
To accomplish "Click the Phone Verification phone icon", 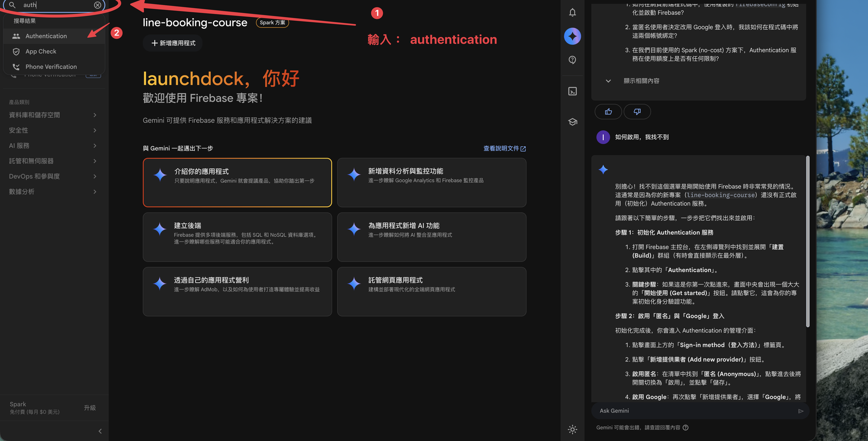I will click(x=16, y=67).
